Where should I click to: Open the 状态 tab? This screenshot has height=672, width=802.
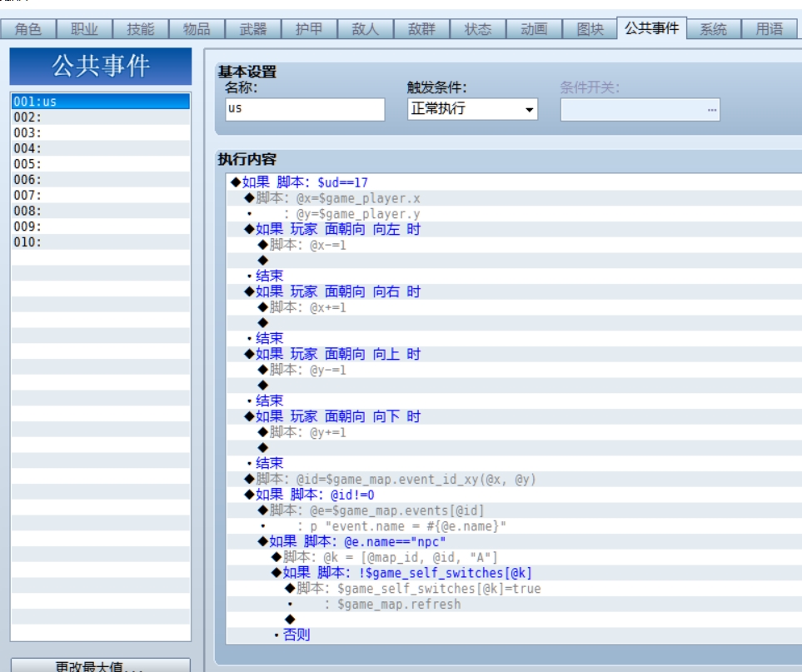478,29
